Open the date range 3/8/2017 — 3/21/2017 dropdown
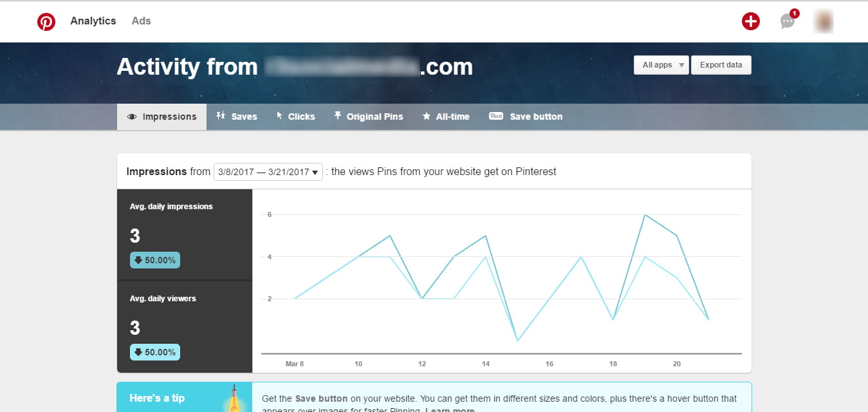The width and height of the screenshot is (868, 412). [268, 172]
